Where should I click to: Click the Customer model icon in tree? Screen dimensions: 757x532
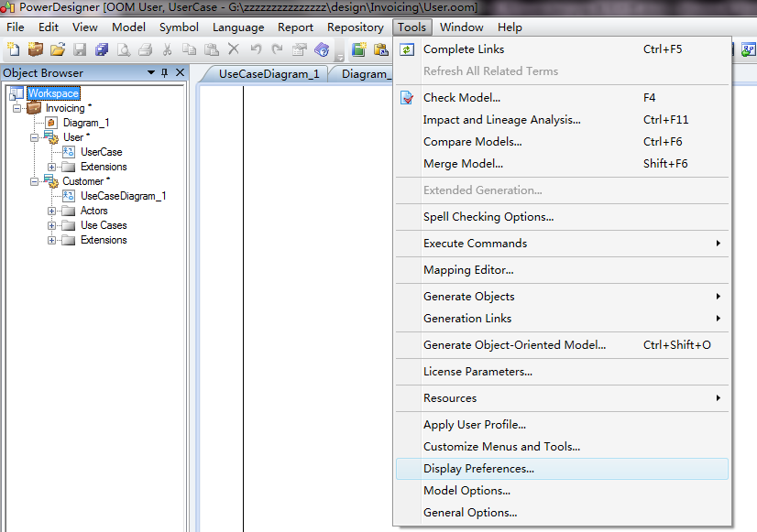(51, 181)
